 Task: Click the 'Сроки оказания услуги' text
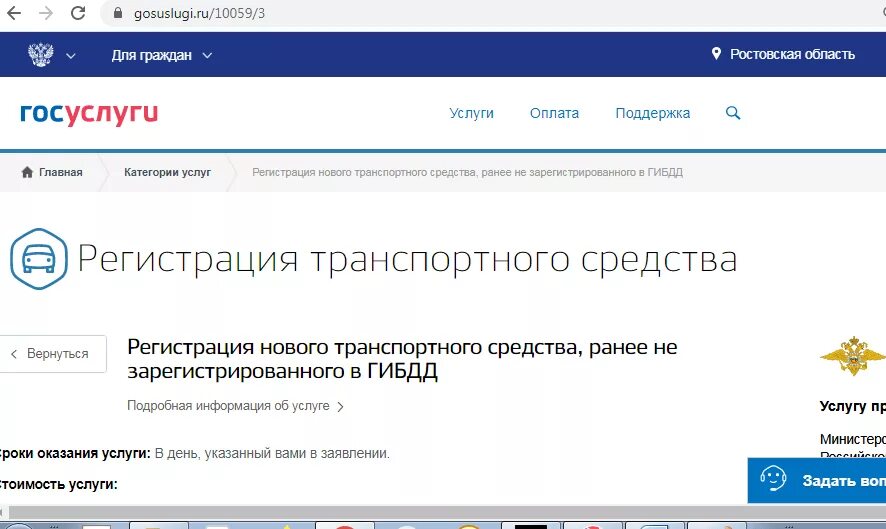pos(73,453)
